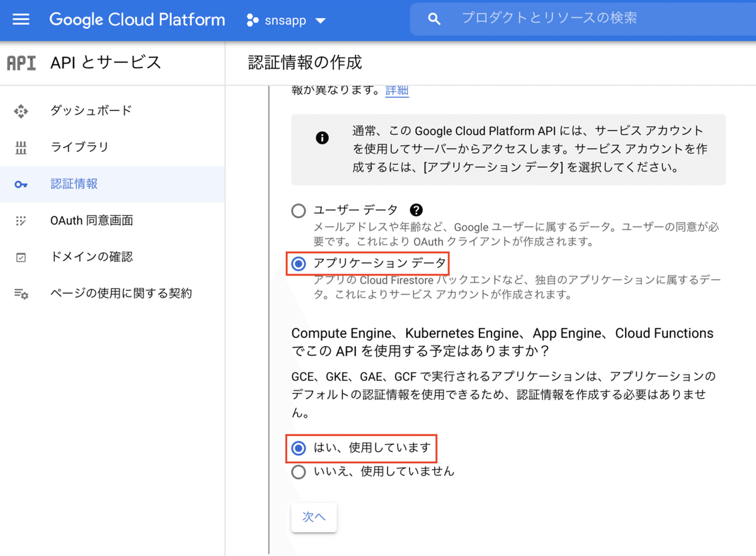The width and height of the screenshot is (756, 556).
Task: Click the ページの使用に関する契約 settings icon
Action: point(21,294)
